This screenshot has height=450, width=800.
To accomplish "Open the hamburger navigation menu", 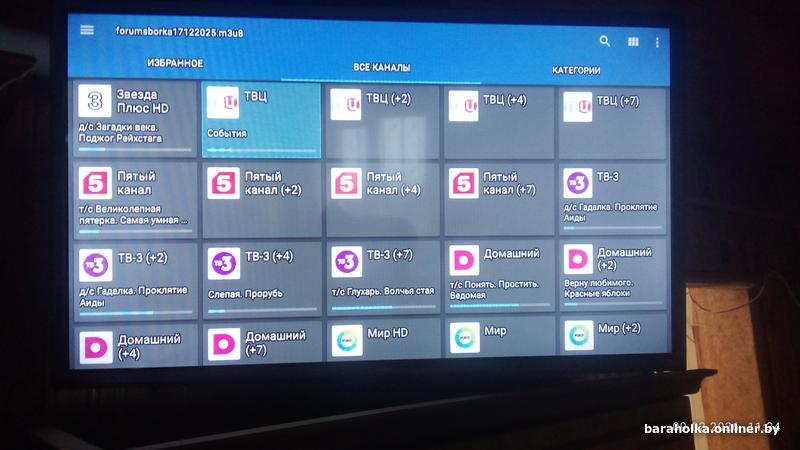I will click(87, 30).
